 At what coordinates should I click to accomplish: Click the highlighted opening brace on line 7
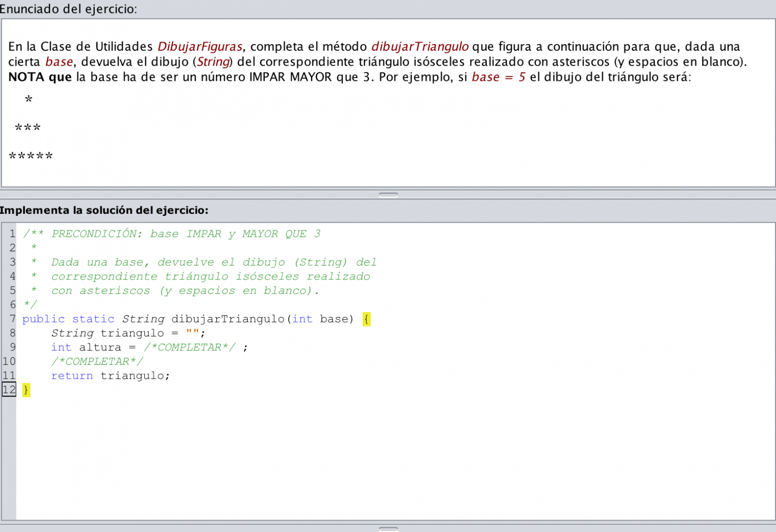click(x=366, y=319)
